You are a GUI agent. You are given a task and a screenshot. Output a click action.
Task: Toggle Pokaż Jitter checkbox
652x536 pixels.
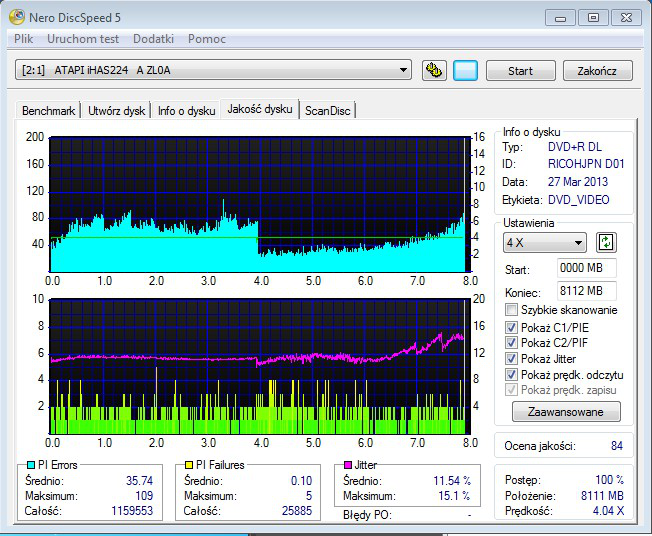pyautogui.click(x=511, y=358)
